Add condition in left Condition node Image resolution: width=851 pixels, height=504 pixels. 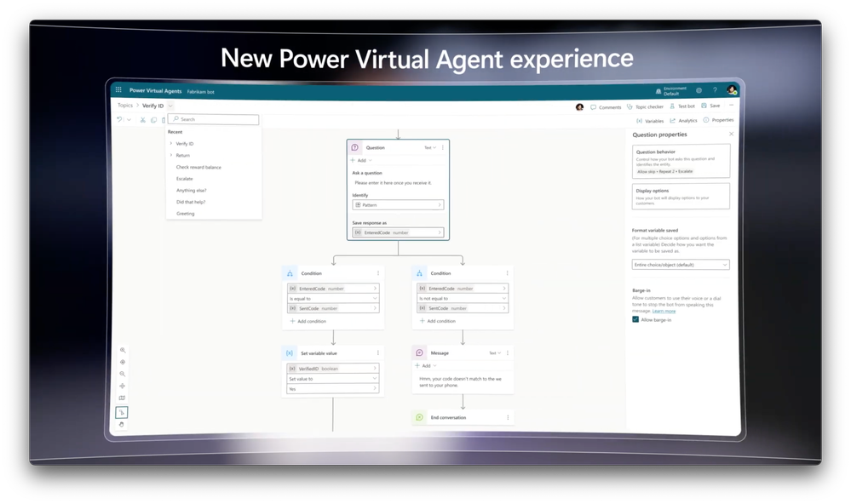pos(308,321)
